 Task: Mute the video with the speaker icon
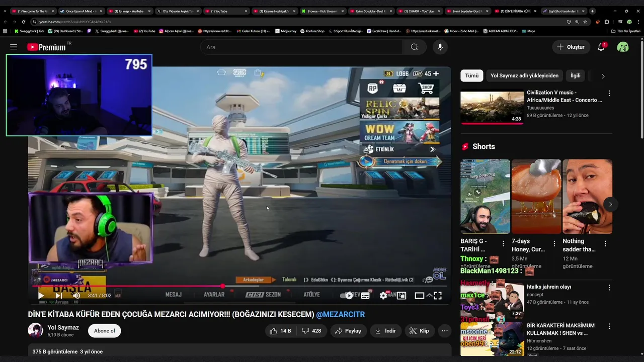pos(76,296)
